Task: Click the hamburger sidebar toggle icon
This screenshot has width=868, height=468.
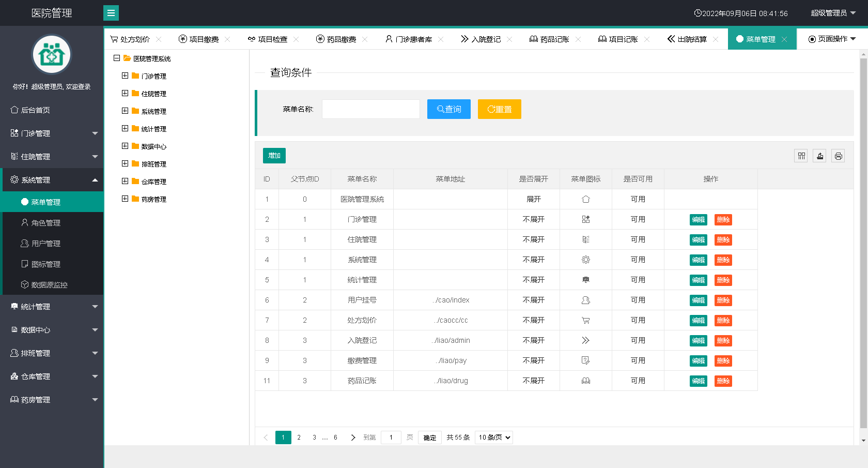Action: pos(111,13)
